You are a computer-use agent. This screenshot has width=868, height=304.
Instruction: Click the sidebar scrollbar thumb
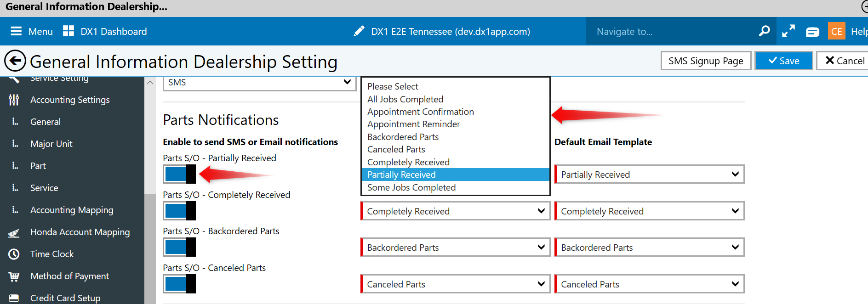[150, 248]
